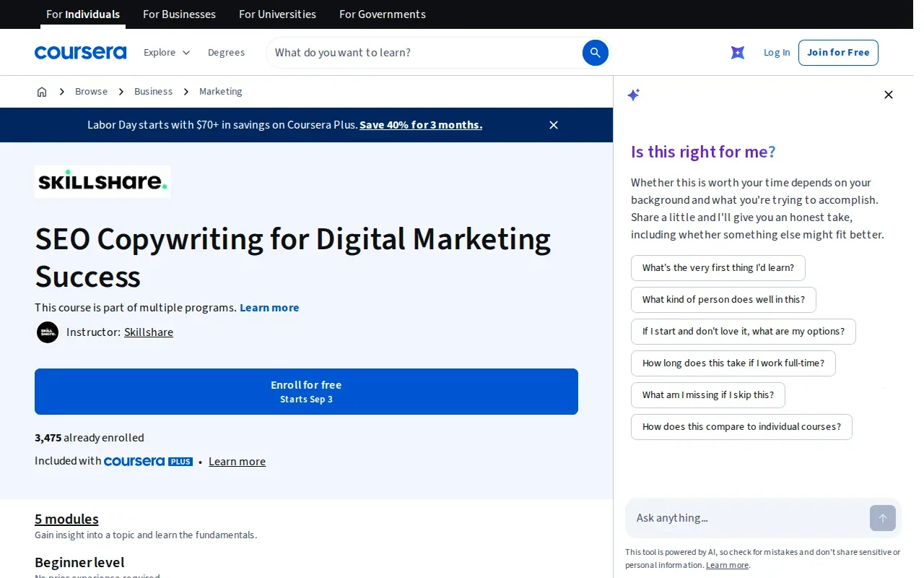Switch to For Governments tab
Image resolution: width=924 pixels, height=578 pixels.
click(383, 14)
